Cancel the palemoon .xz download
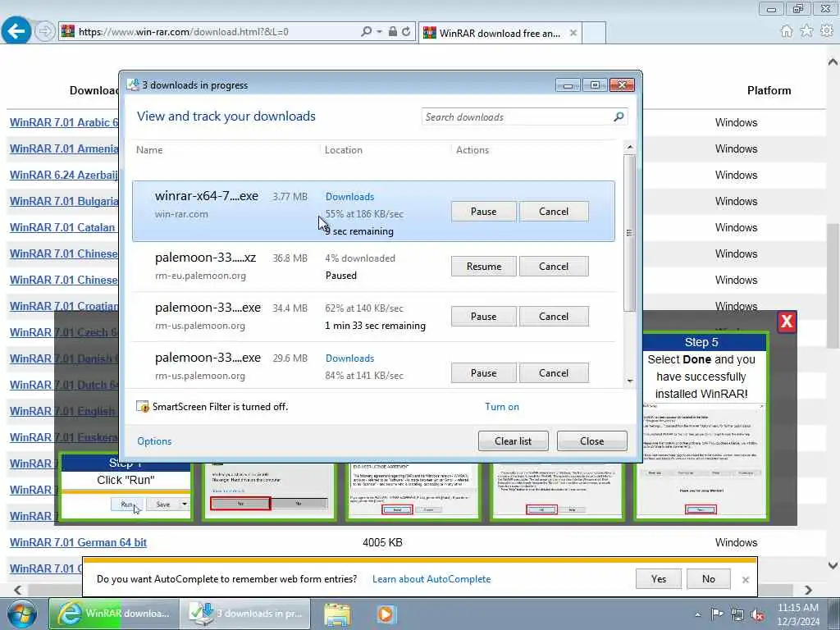Image resolution: width=840 pixels, height=630 pixels. (x=554, y=267)
